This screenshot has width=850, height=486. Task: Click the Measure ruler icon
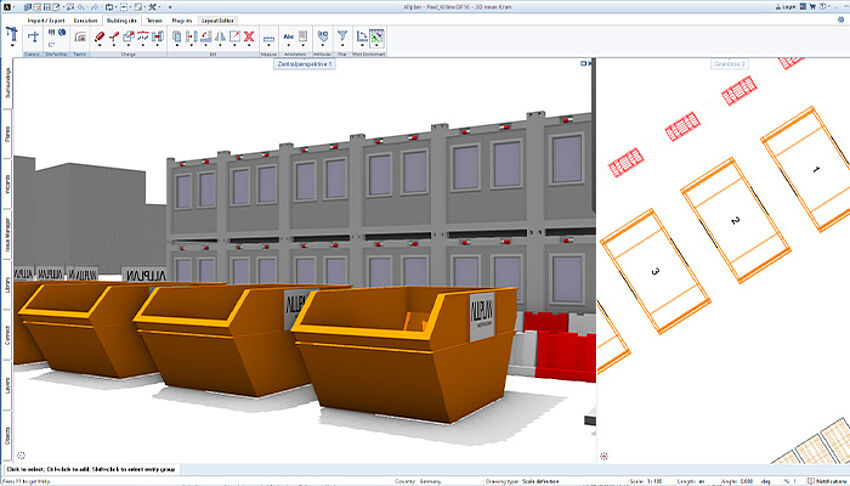tap(268, 38)
